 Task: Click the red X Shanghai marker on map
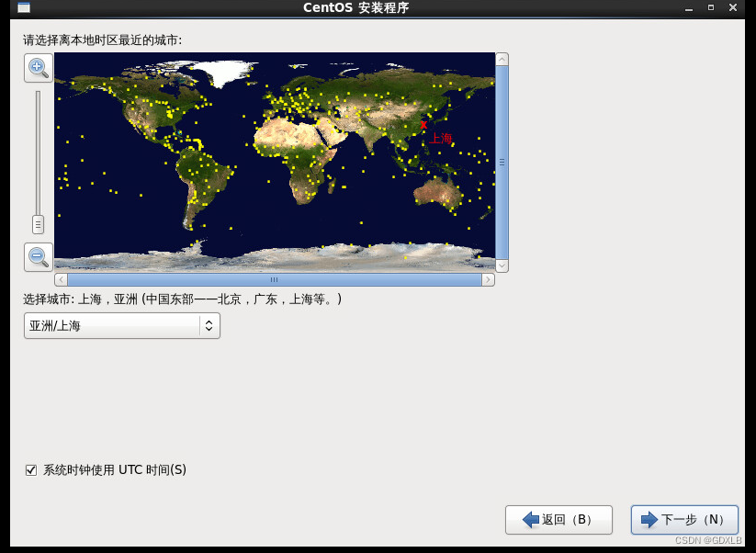pos(423,125)
